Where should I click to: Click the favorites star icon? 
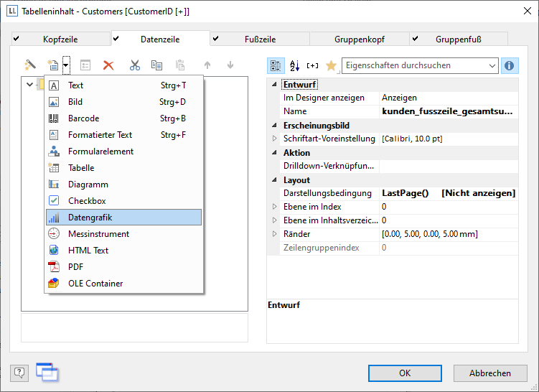[x=330, y=66]
